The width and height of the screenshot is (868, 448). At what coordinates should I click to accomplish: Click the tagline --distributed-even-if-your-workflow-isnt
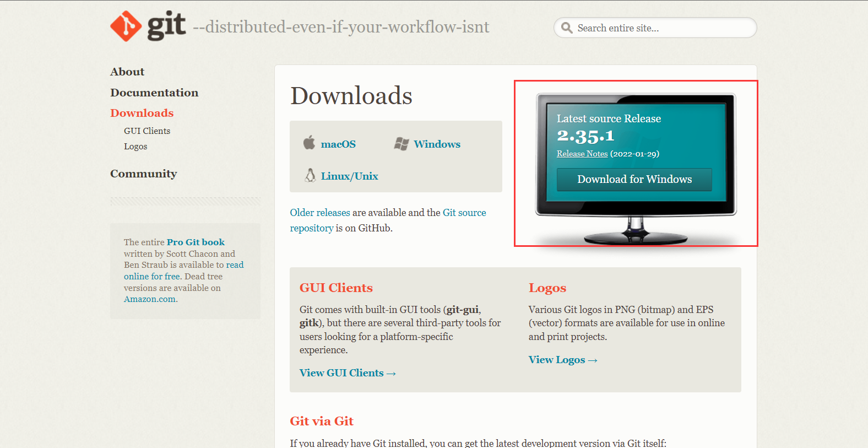pos(341,26)
